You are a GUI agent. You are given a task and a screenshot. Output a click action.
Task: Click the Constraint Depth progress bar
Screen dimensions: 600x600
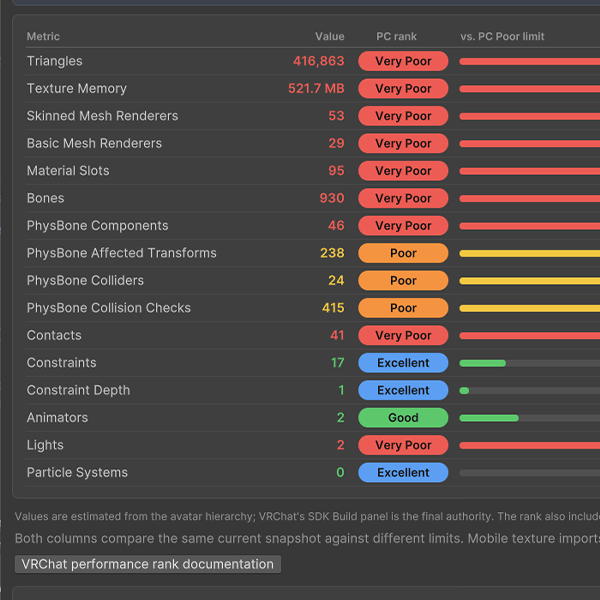click(464, 391)
